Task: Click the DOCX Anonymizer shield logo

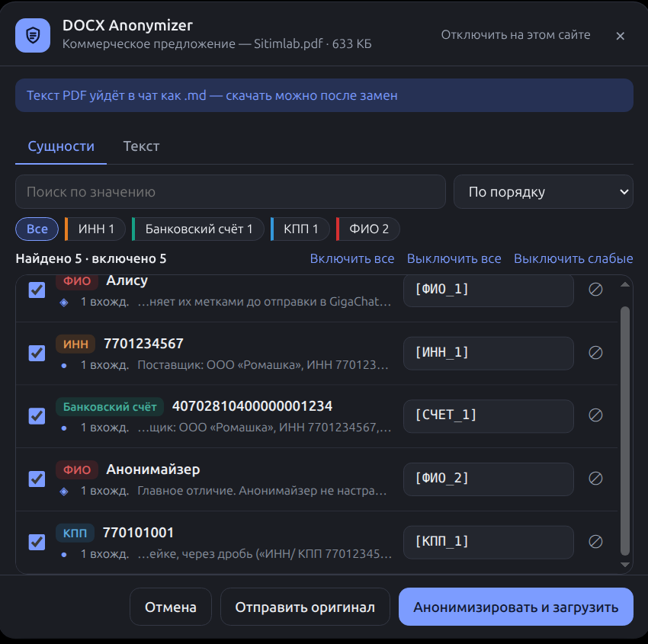Action: tap(33, 36)
